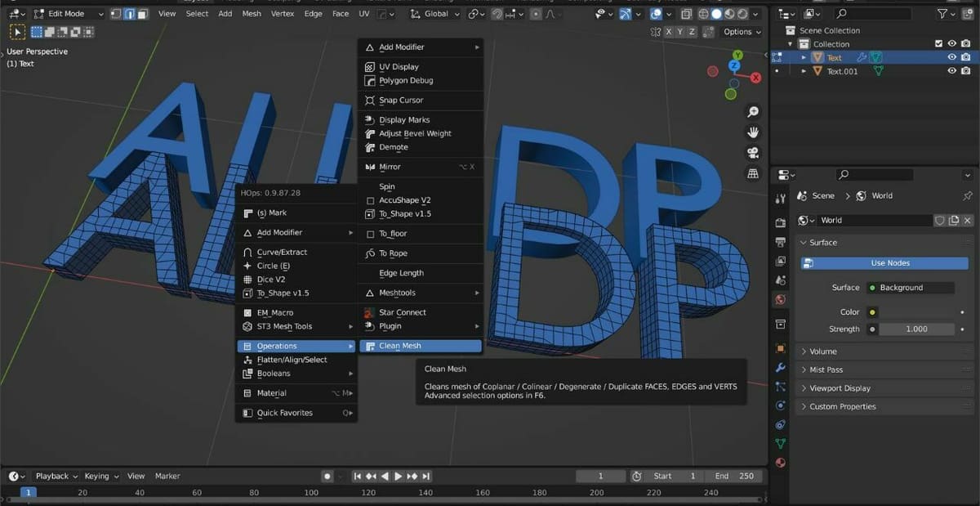Toggle X-ray view button
980x506 pixels.
tap(686, 14)
